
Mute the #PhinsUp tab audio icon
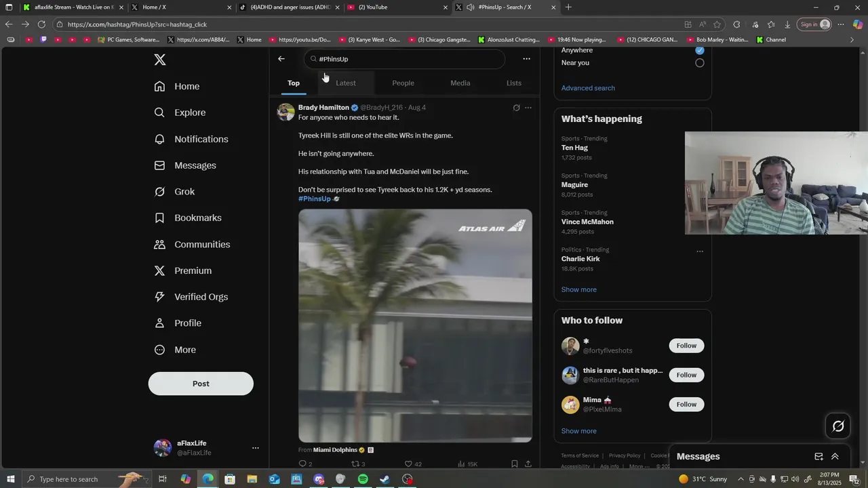click(x=471, y=7)
